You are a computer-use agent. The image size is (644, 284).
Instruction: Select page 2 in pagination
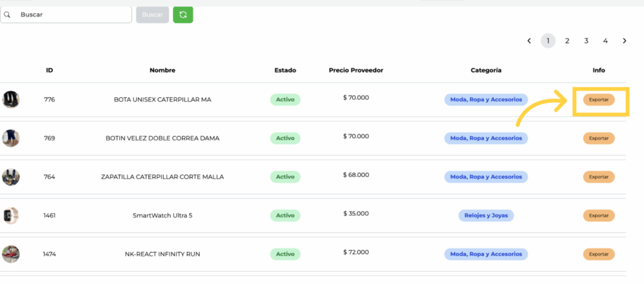[567, 41]
